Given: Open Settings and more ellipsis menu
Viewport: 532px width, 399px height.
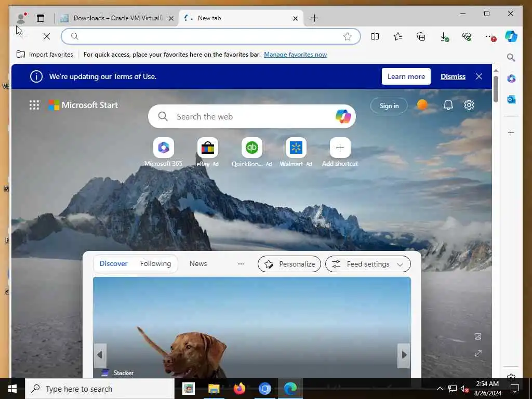Looking at the screenshot, I should (x=490, y=37).
